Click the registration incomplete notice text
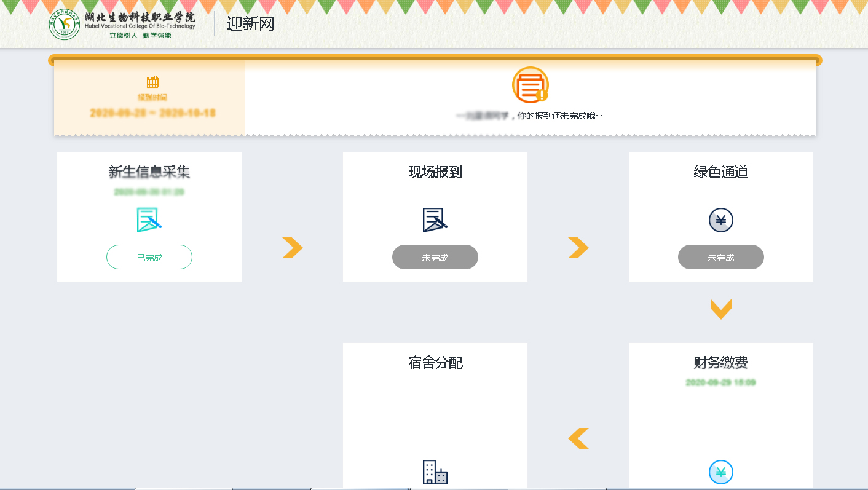868x490 pixels. click(530, 116)
